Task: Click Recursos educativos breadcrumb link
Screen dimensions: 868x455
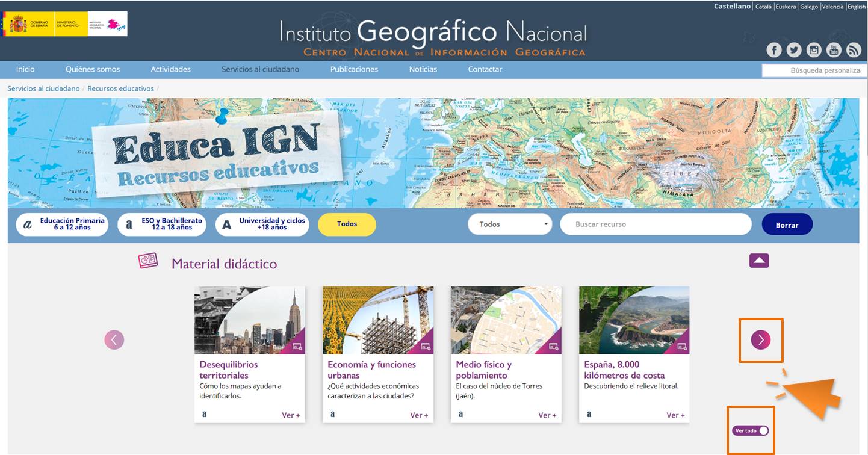Action: (120, 88)
